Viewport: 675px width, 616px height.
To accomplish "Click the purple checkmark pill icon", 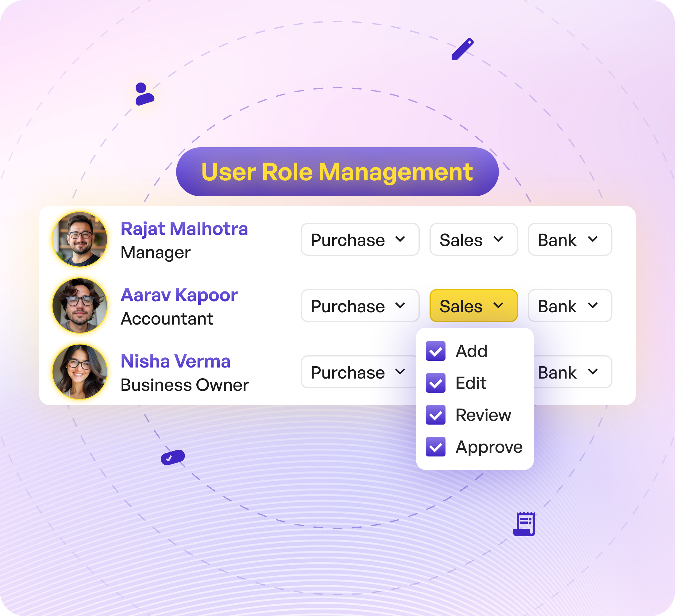I will pos(173,457).
